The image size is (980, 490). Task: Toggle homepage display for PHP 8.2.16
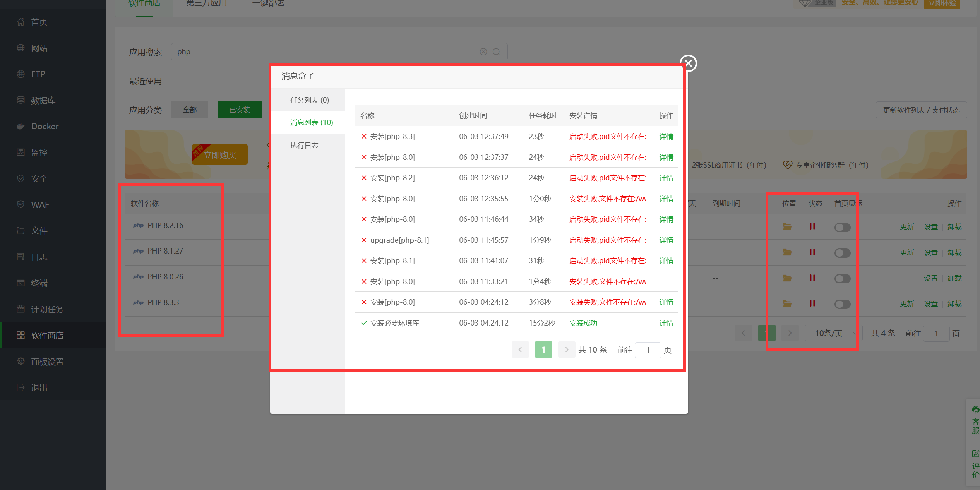[x=842, y=227]
